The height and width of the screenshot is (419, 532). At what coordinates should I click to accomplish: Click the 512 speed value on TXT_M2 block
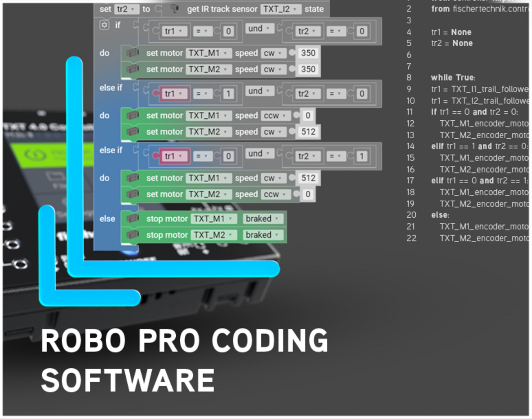[308, 132]
